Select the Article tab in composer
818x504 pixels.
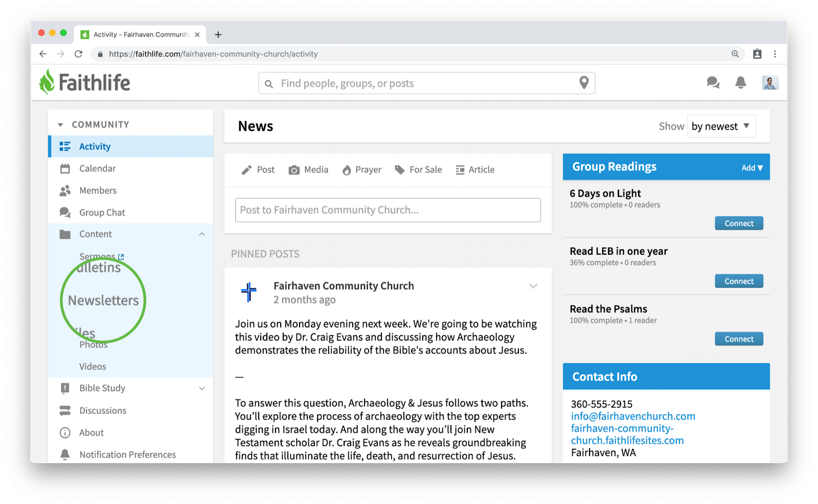tap(475, 170)
